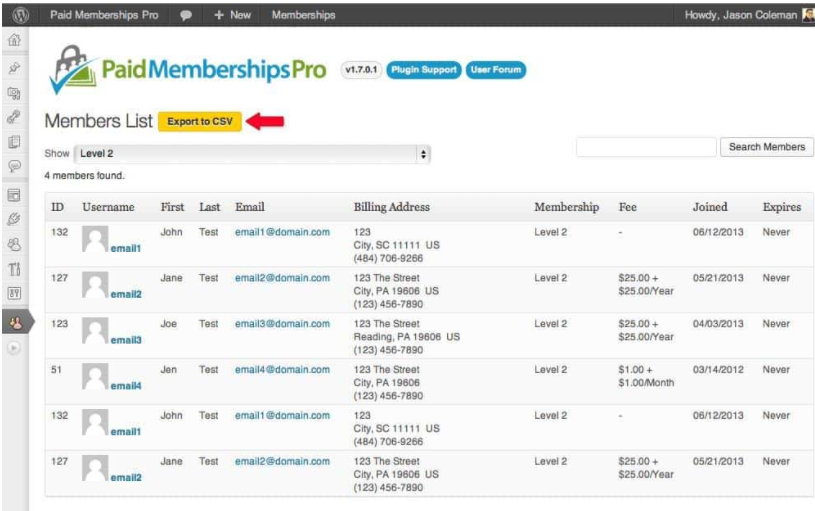Click first name Jen

168,370
